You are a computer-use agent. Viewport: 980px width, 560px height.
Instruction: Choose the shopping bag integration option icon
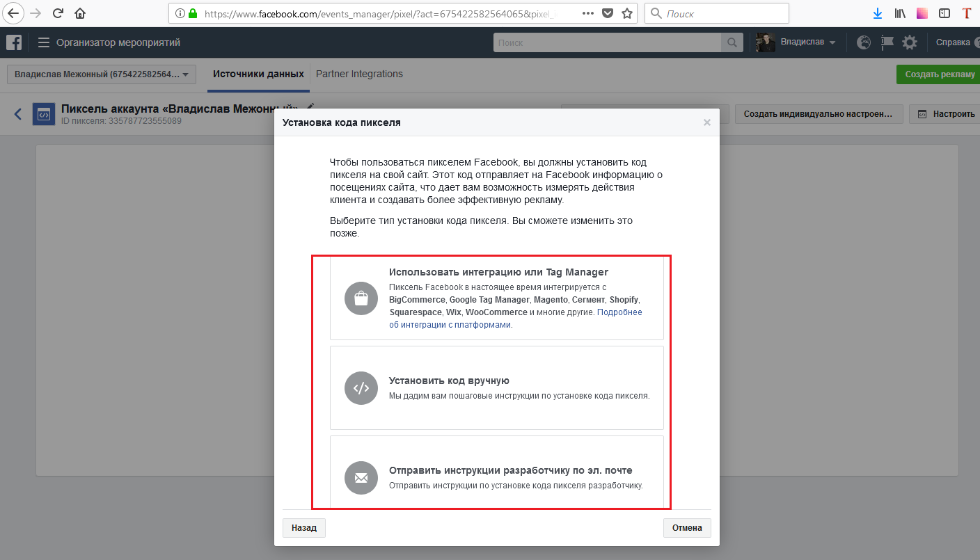tap(361, 298)
